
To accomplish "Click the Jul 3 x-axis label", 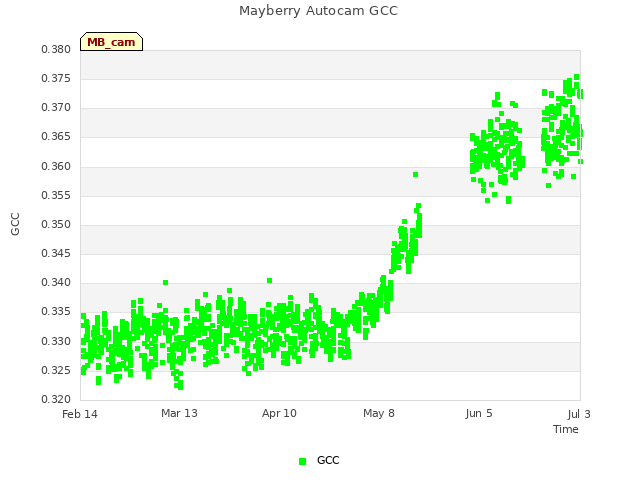I will (579, 414).
